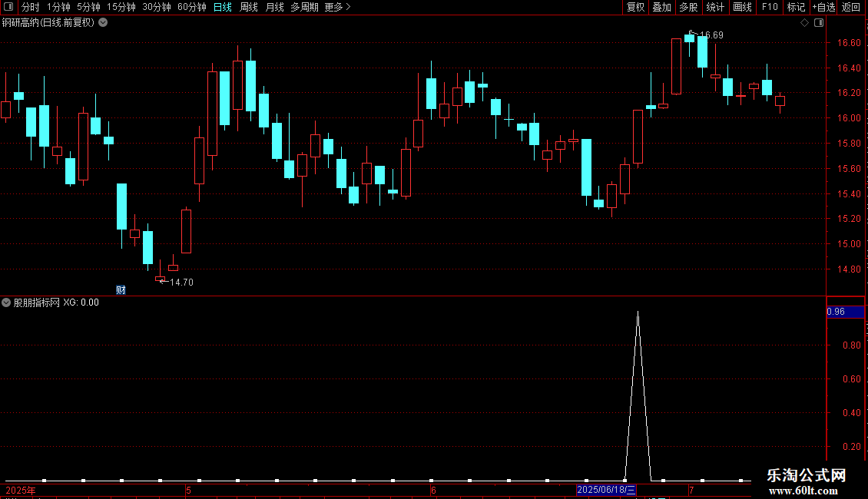Select the 1分钟 period tab

(58, 7)
